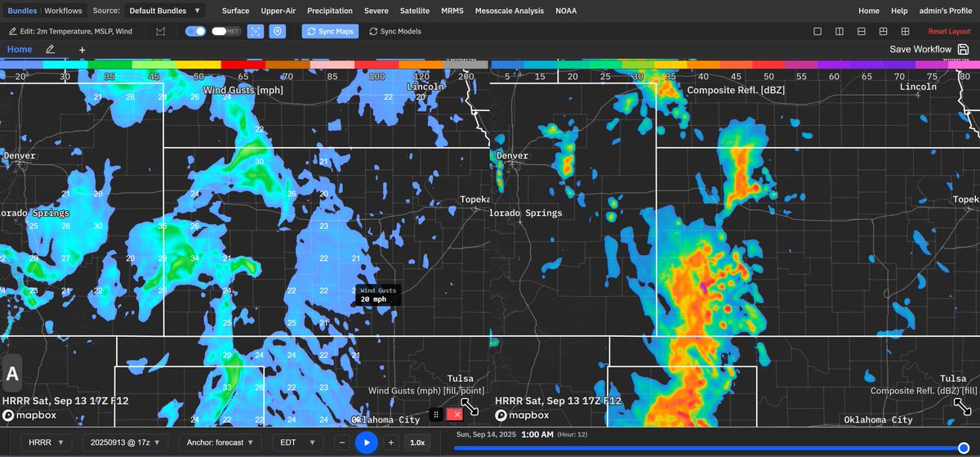Toggle the Sync Models option

pos(395,31)
